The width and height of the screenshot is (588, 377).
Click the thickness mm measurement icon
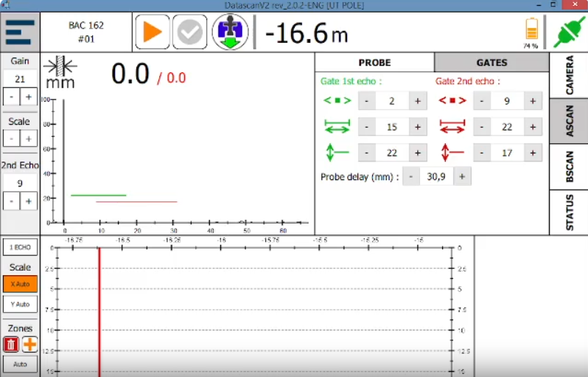60,75
